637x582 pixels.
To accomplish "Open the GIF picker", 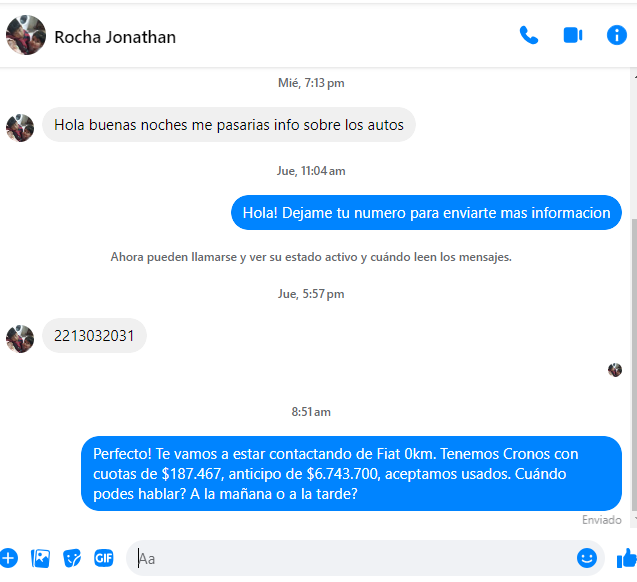I will click(104, 558).
